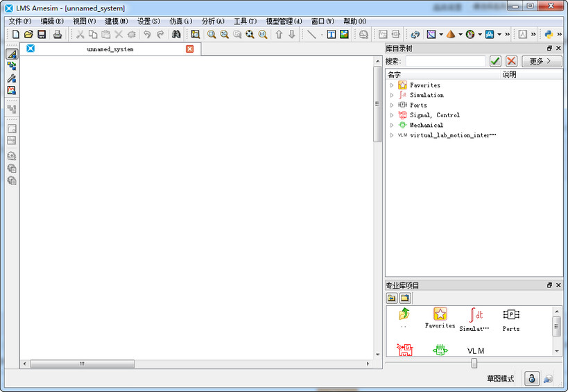
Task: Open the 视图(V) menu
Action: click(x=85, y=22)
